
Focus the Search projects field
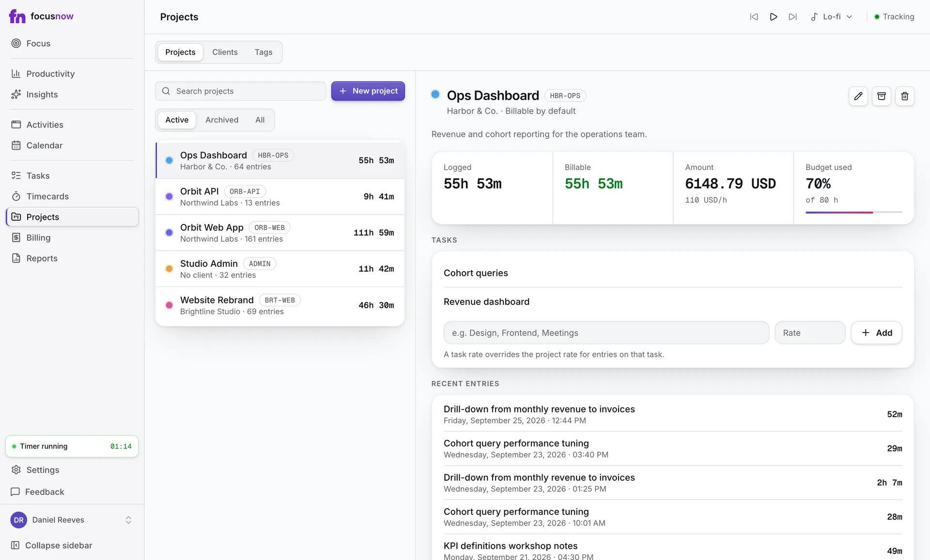tap(241, 91)
